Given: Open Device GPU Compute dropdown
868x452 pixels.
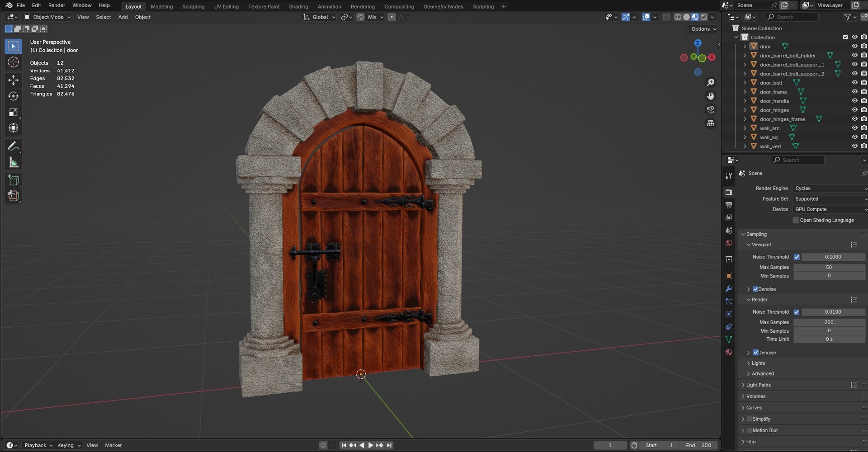Looking at the screenshot, I should 830,209.
